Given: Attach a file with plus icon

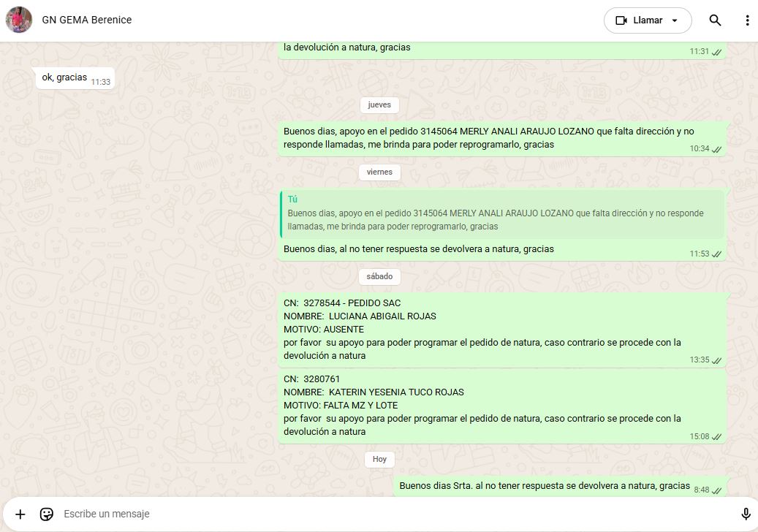Looking at the screenshot, I should [x=20, y=514].
